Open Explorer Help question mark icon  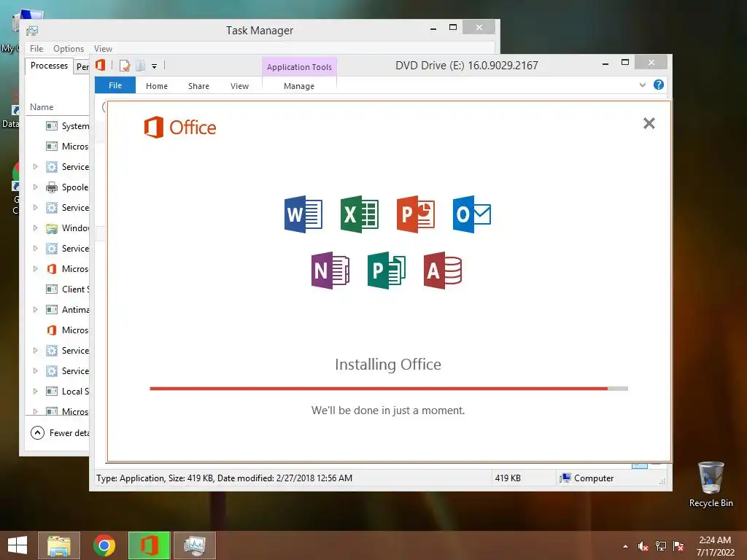659,85
